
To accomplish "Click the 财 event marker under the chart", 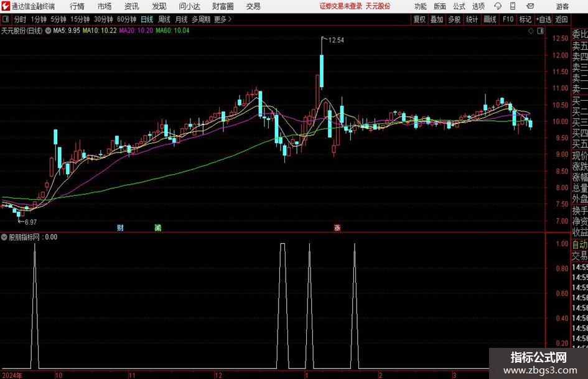I will [x=120, y=228].
